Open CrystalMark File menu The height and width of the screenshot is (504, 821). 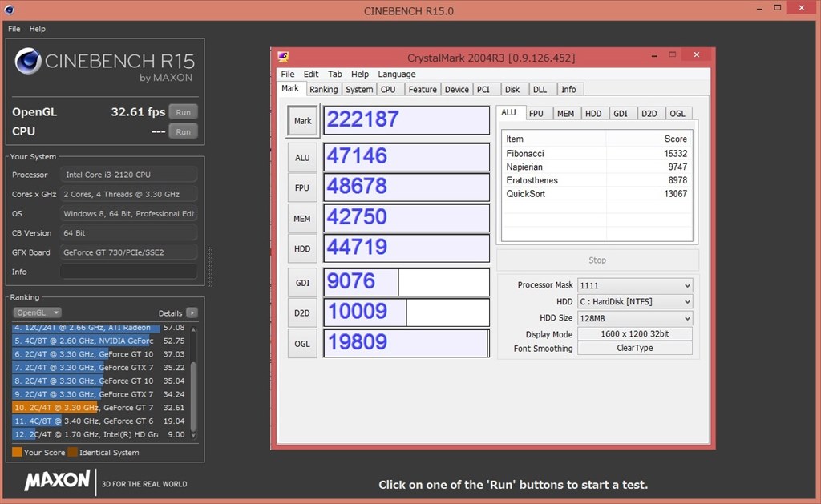coord(288,74)
